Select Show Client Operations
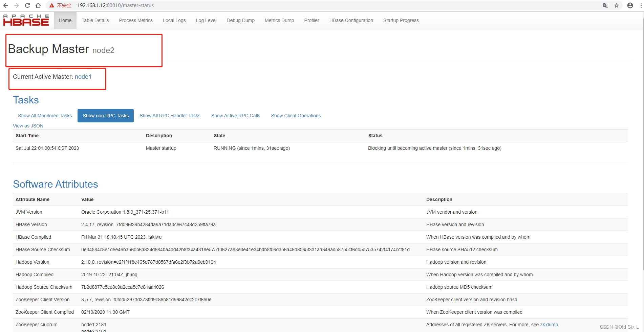Image resolution: width=644 pixels, height=332 pixels. click(x=296, y=116)
